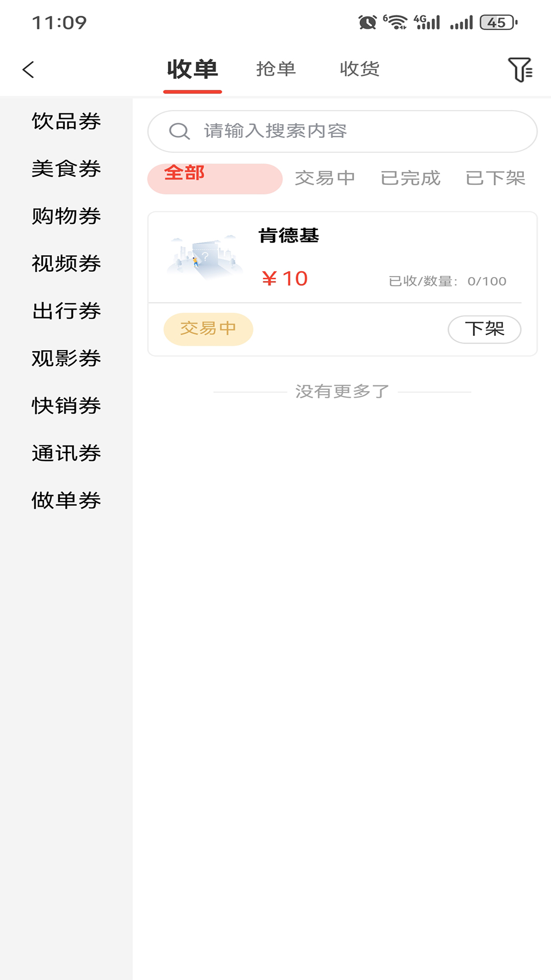
Task: Choose 饮品券 category in sidebar
Action: click(66, 121)
